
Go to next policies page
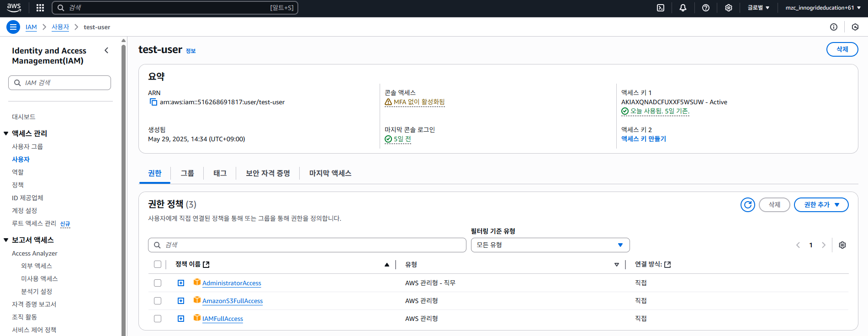click(824, 245)
